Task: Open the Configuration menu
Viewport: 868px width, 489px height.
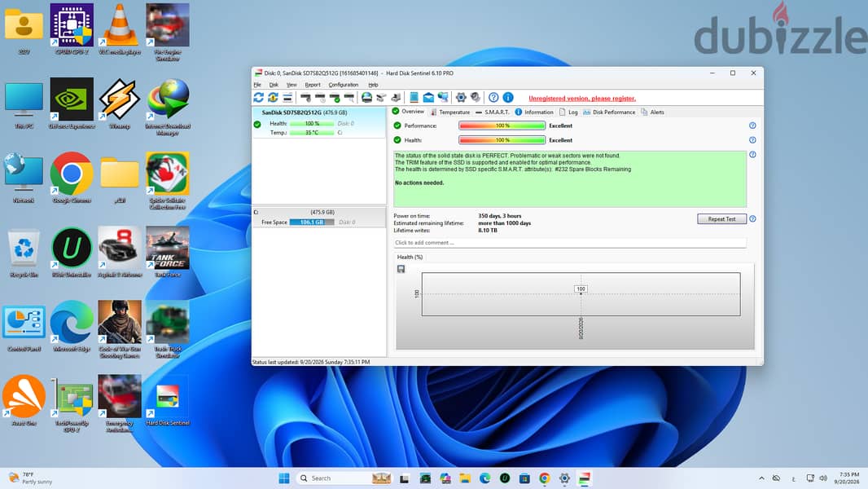Action: [344, 85]
